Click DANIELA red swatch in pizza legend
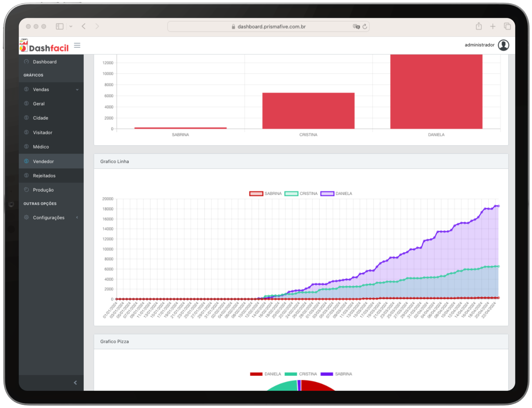The image size is (532, 408). (256, 374)
